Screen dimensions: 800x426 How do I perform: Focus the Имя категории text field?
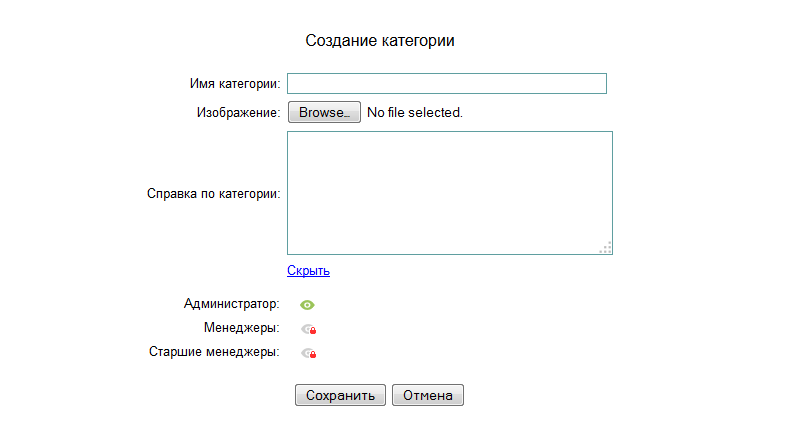point(447,83)
